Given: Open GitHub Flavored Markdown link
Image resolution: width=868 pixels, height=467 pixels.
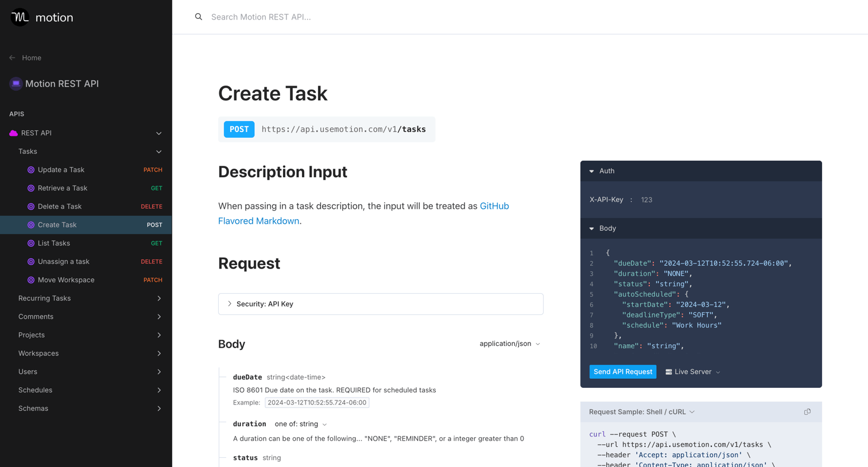Looking at the screenshot, I should tap(363, 213).
